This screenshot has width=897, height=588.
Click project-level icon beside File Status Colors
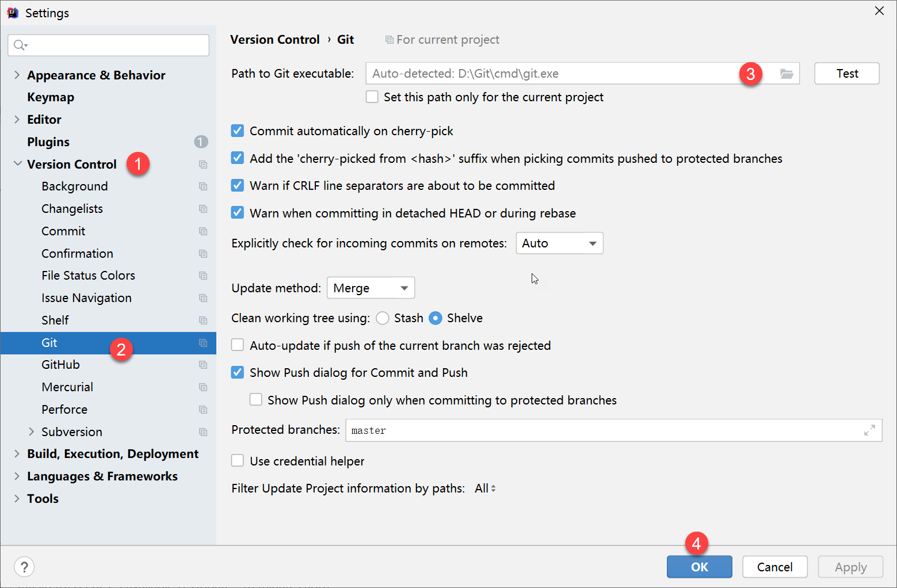click(x=203, y=276)
